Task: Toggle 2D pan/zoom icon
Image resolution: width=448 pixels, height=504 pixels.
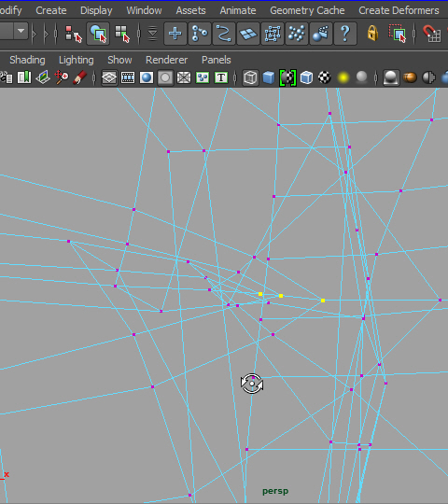Action: tap(62, 77)
